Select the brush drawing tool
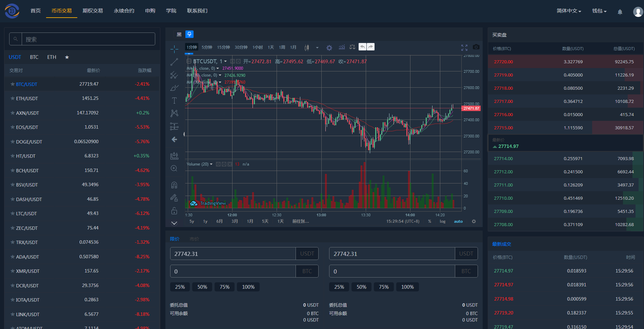Screen dimensions: 644x329 (174, 88)
